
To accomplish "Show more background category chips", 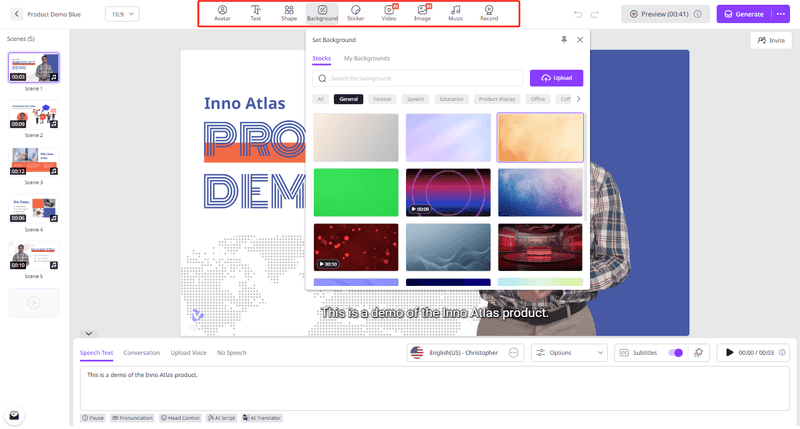I will pyautogui.click(x=579, y=99).
